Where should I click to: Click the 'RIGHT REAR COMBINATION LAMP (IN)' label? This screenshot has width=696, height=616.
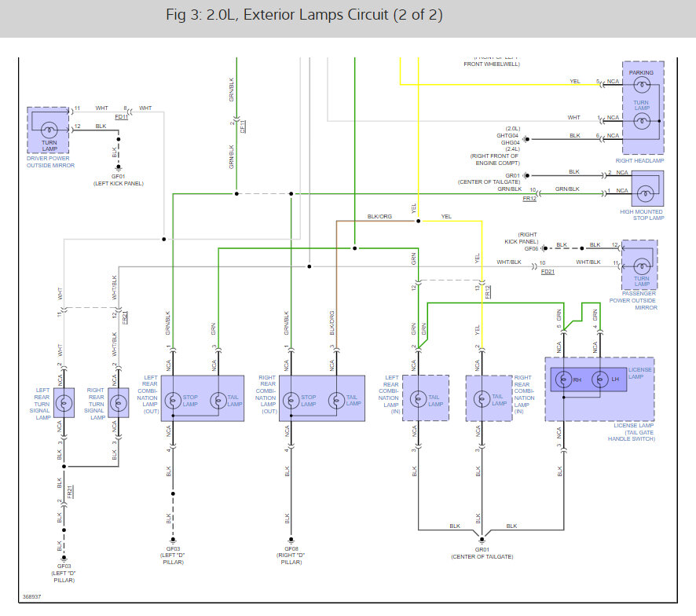pyautogui.click(x=524, y=394)
